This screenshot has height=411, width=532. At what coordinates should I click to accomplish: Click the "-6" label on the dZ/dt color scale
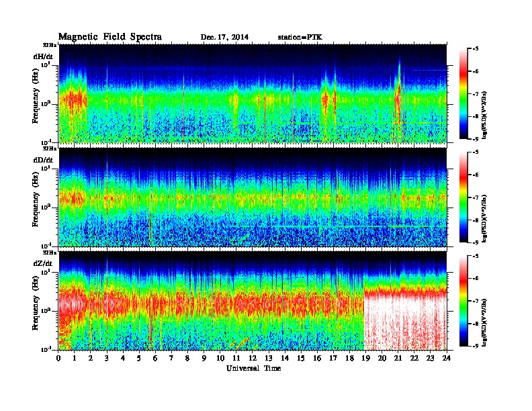click(x=476, y=279)
